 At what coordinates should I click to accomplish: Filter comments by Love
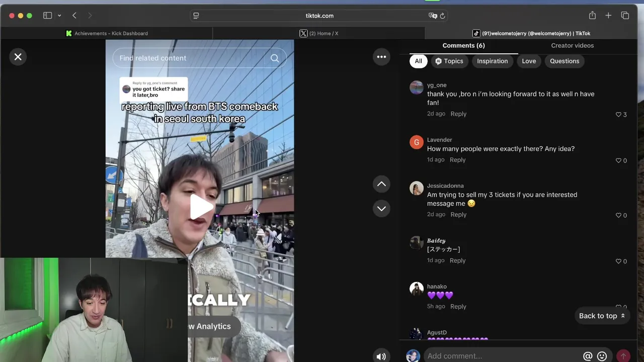pyautogui.click(x=529, y=61)
